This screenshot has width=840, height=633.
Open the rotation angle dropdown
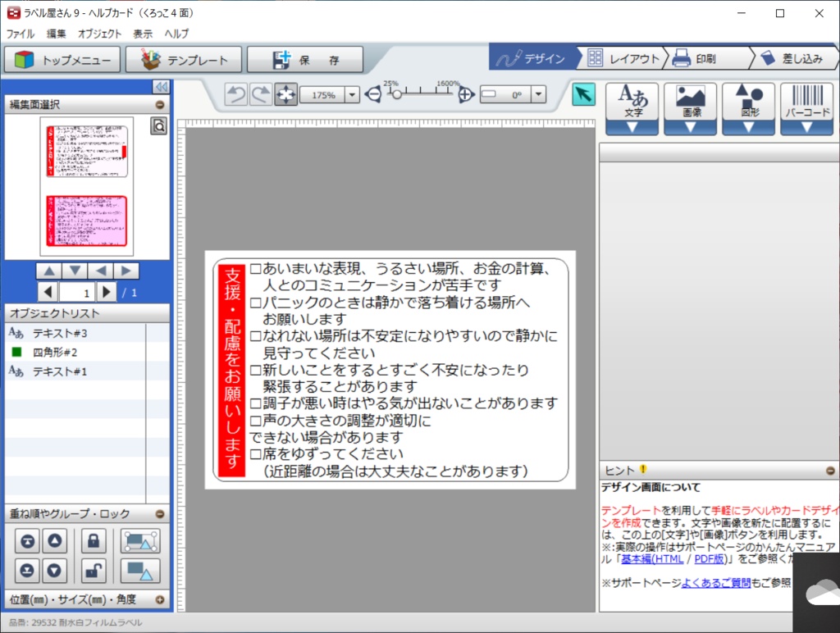pos(538,95)
